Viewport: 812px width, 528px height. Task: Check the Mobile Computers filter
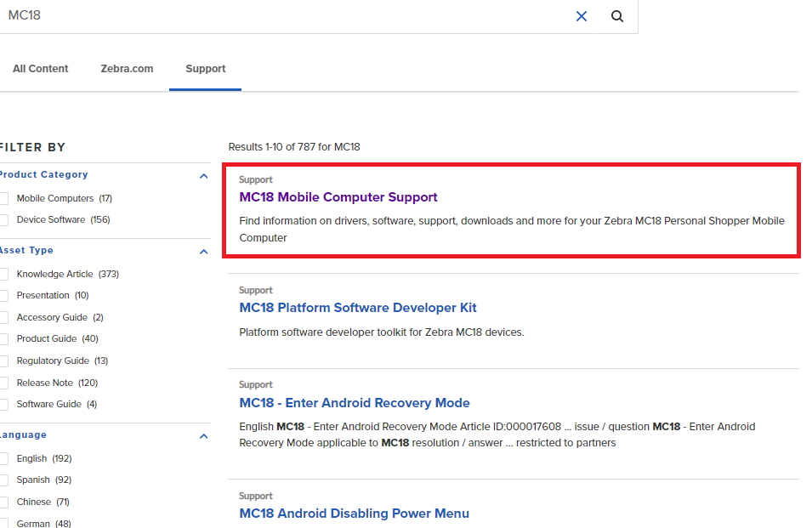4,199
